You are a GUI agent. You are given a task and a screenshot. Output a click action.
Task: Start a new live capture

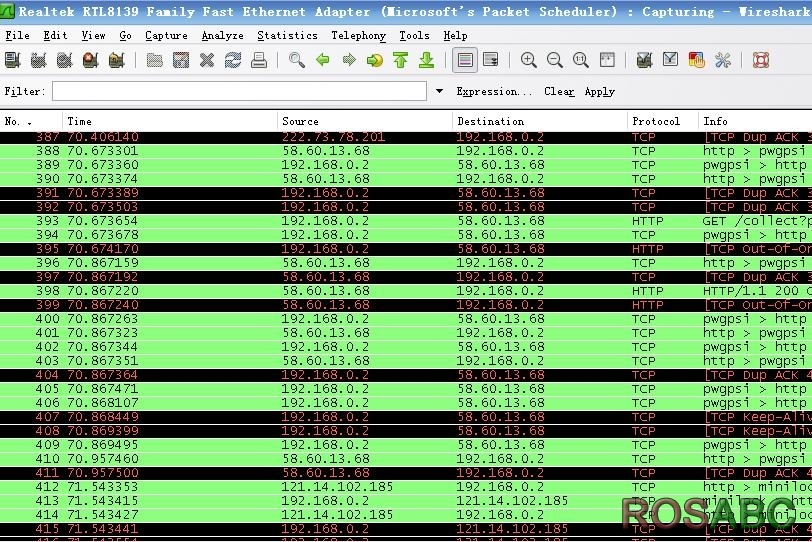[64, 60]
